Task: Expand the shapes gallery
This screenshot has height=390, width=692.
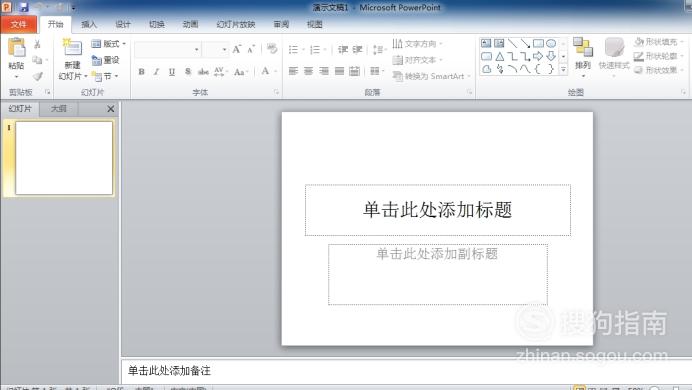Action: pyautogui.click(x=563, y=70)
